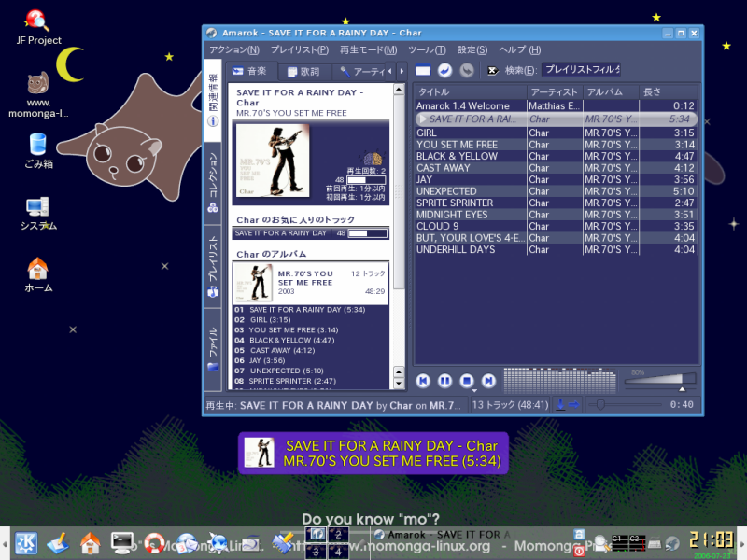Open the ごみ箱 trash icon
The width and height of the screenshot is (747, 560).
38,151
